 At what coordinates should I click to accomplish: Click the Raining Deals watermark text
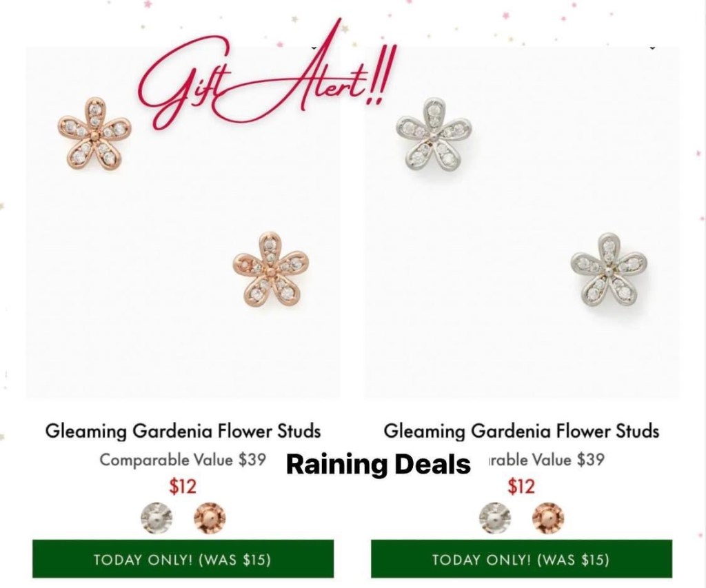[379, 464]
